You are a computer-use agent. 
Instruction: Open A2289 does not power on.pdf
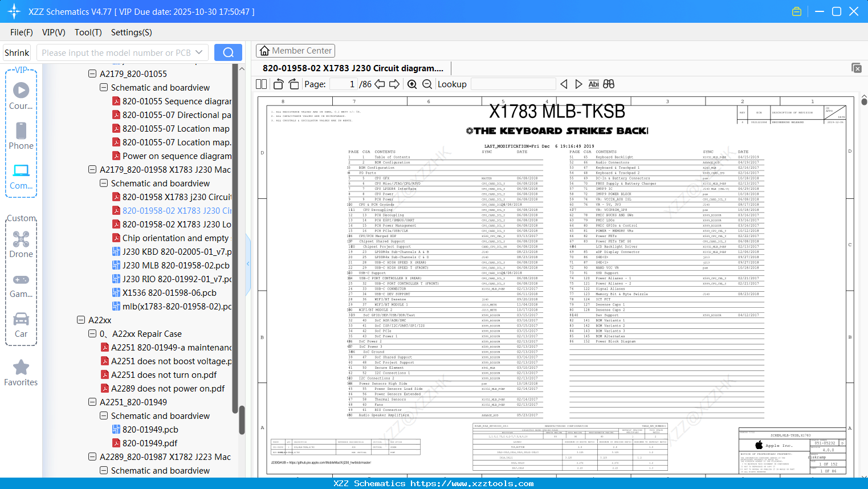coord(162,388)
